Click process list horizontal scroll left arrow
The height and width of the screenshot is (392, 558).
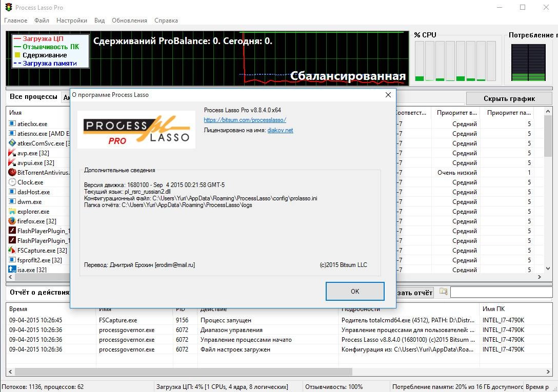(x=10, y=276)
